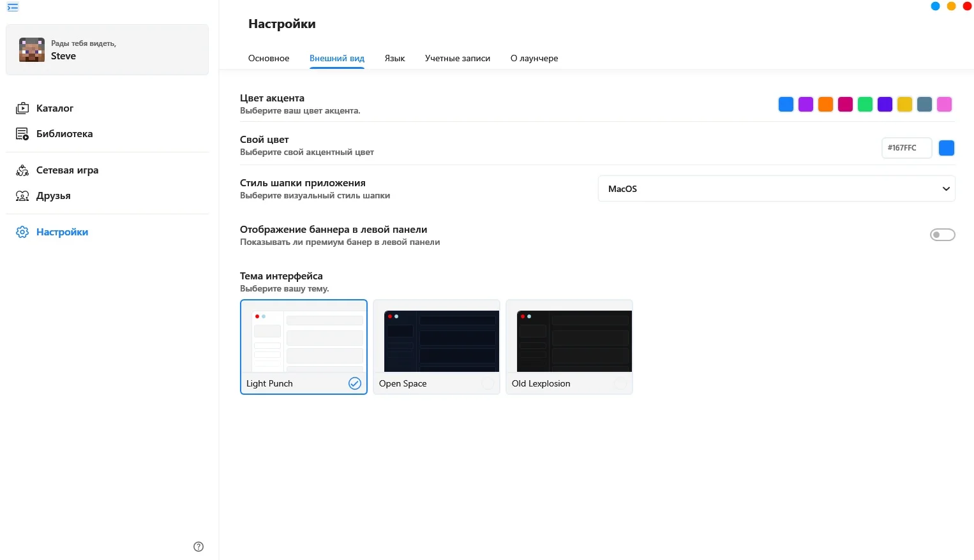Select the Light Punch theme thumbnail
Viewport: 974px width, 560px height.
[x=304, y=341]
